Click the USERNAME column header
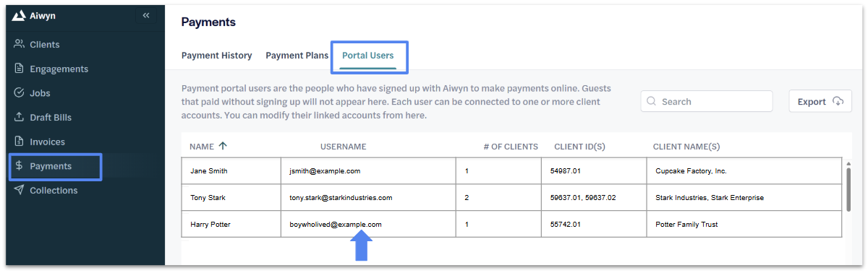Screen dimensions: 868x273 [344, 147]
